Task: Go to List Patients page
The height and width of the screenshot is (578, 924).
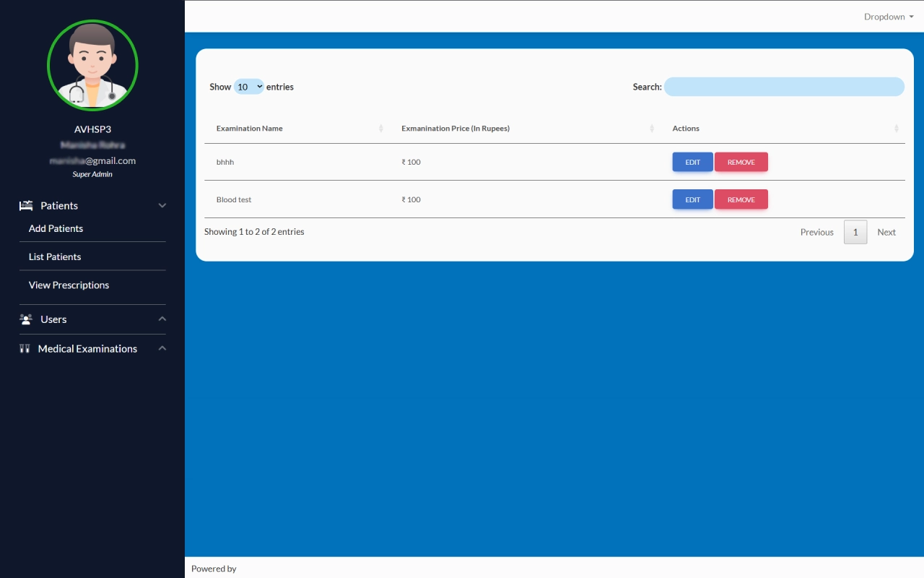Action: point(55,257)
